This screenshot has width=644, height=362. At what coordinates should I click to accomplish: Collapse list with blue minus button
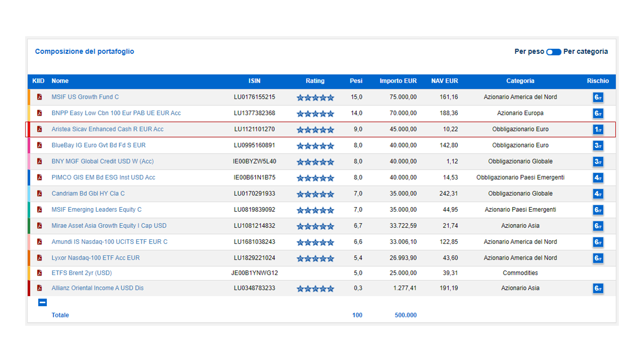(43, 302)
